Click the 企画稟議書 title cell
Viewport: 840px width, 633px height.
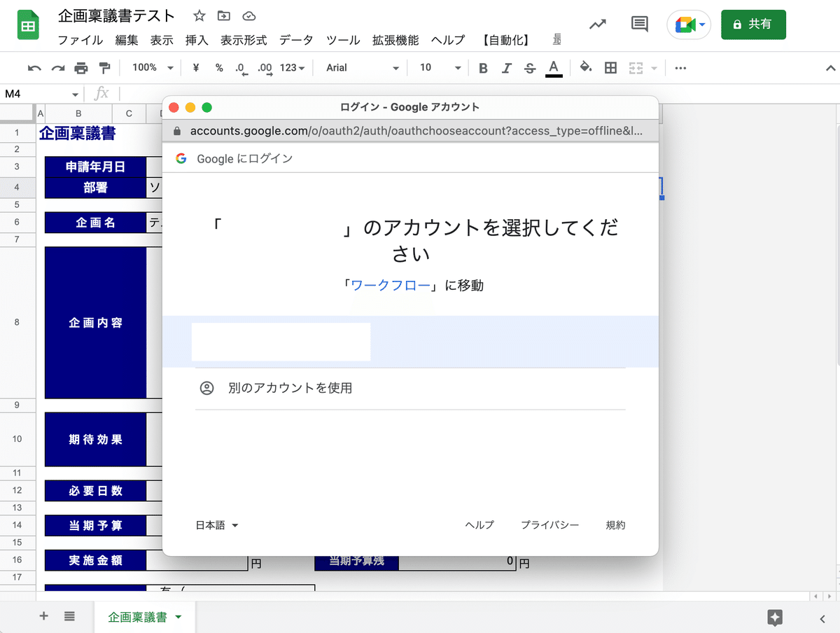(x=77, y=132)
